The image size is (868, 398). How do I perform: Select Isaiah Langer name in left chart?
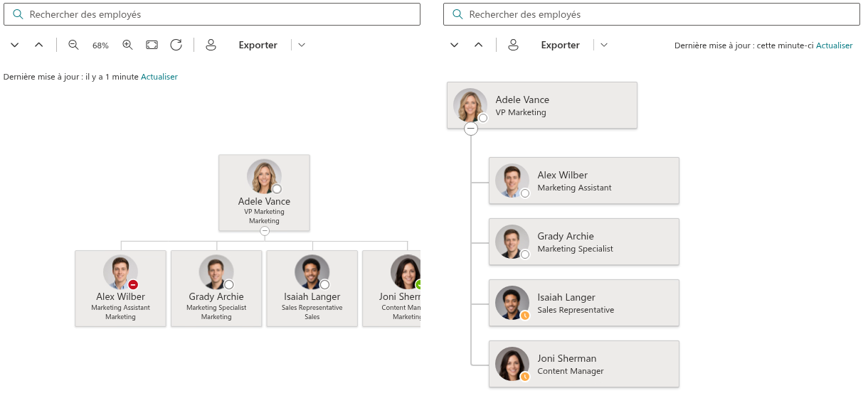(x=312, y=296)
